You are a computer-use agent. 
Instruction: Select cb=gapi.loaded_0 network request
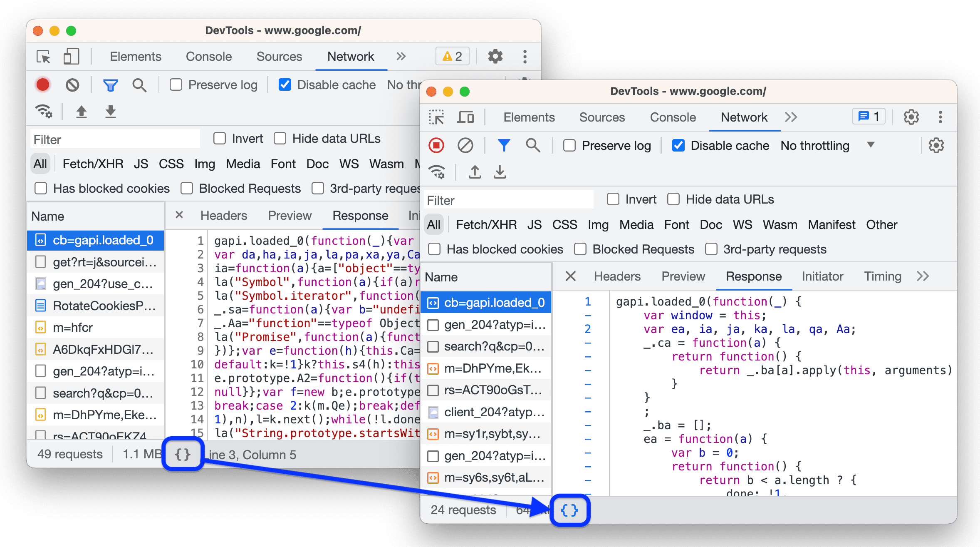coord(488,302)
